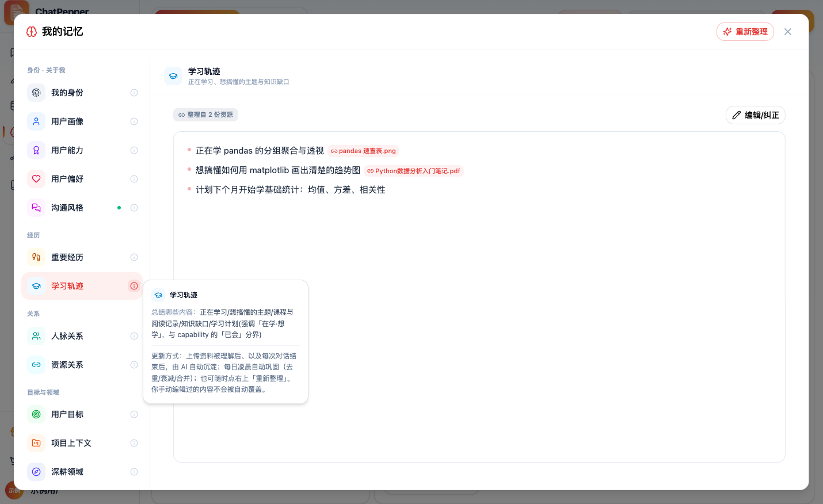Show info for 用户偏好 row
This screenshot has width=823, height=504.
134,179
